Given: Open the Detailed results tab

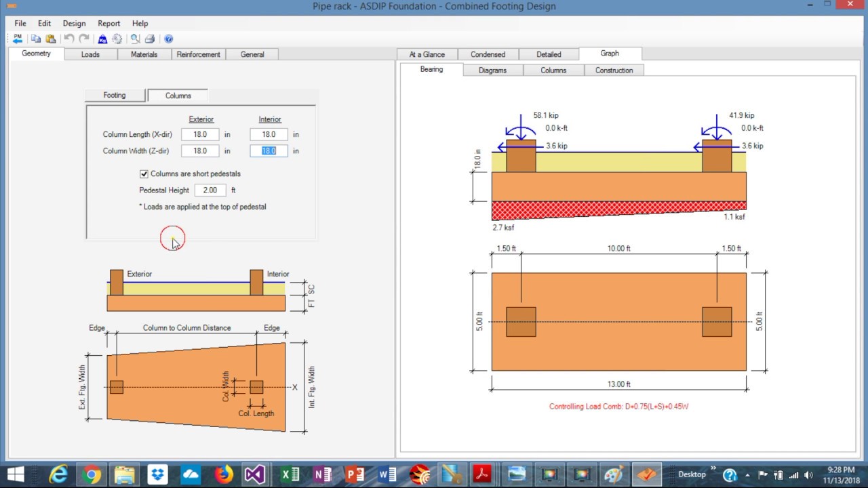Looking at the screenshot, I should click(549, 54).
